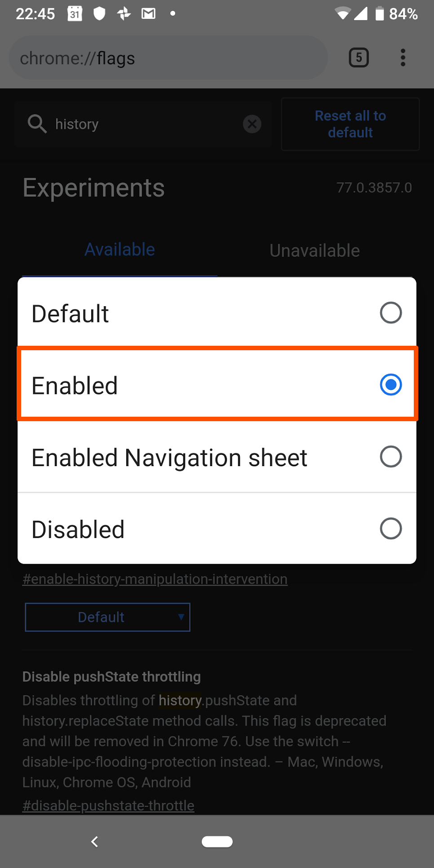
Task: Clear the history search with X icon
Action: pos(252,124)
